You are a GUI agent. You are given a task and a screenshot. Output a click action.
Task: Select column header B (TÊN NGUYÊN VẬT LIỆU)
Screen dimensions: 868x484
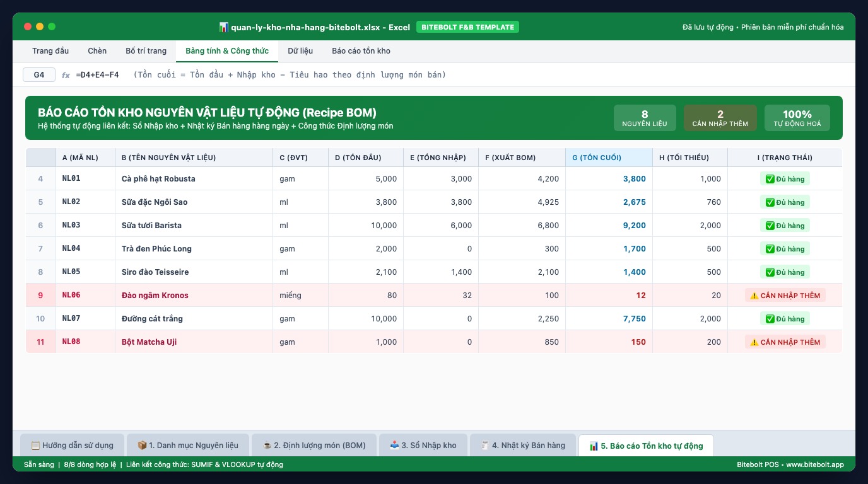tap(194, 158)
